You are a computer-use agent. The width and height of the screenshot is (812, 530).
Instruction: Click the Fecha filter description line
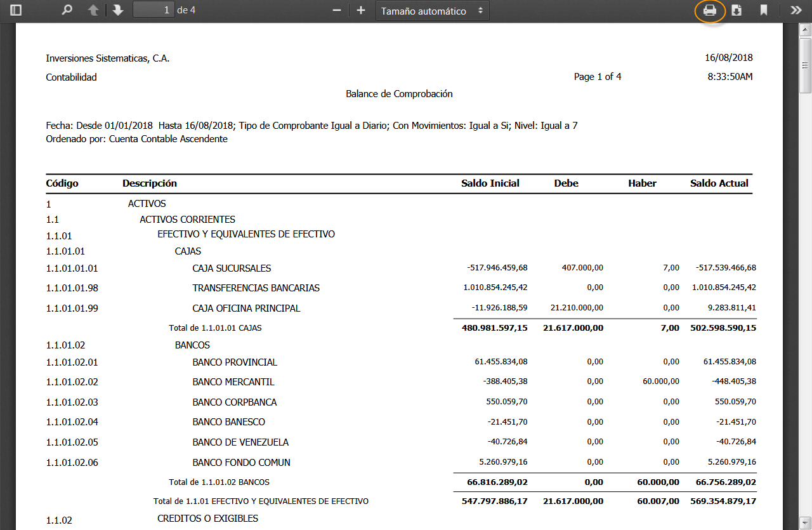pyautogui.click(x=311, y=125)
